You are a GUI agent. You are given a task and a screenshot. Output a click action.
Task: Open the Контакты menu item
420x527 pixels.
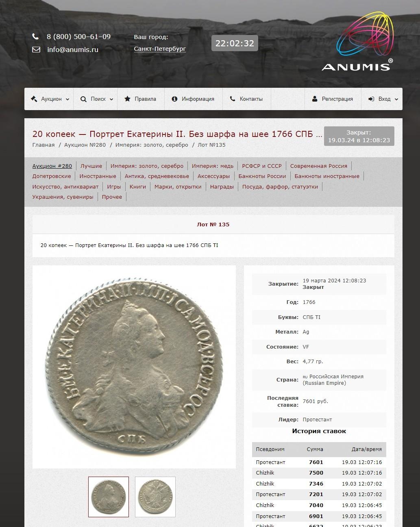tap(247, 99)
